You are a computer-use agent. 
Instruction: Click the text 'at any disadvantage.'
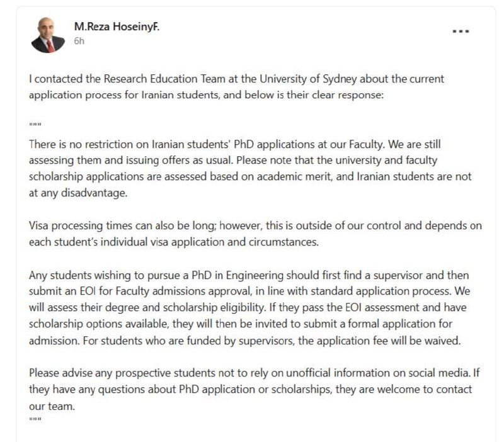(x=78, y=193)
